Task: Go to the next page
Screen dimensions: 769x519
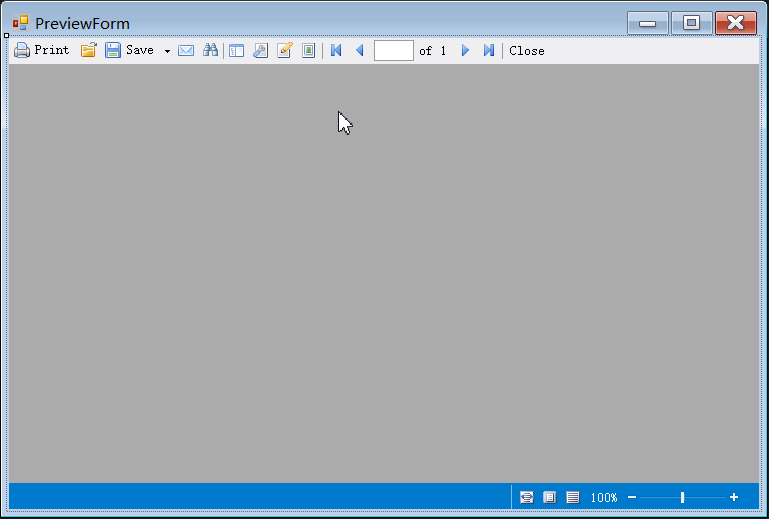Action: click(465, 50)
